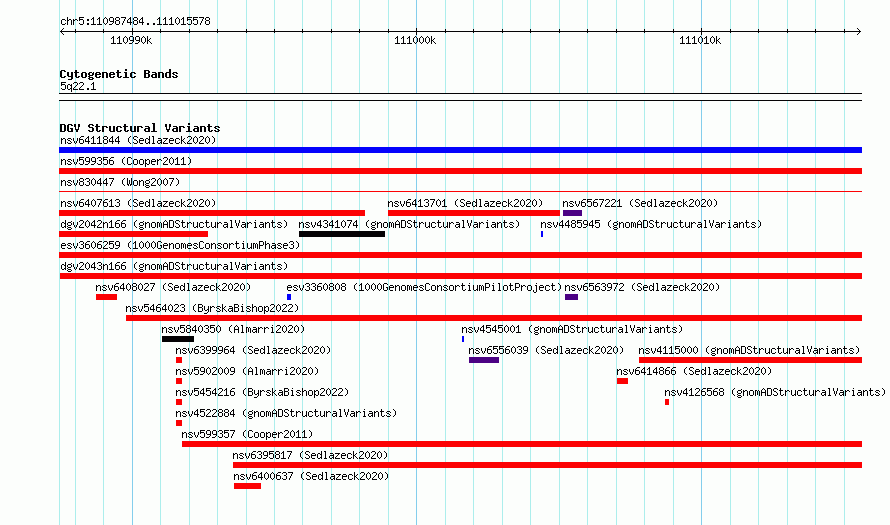Click the blue nsv6411844 variant bar
The image size is (890, 525).
(x=460, y=150)
